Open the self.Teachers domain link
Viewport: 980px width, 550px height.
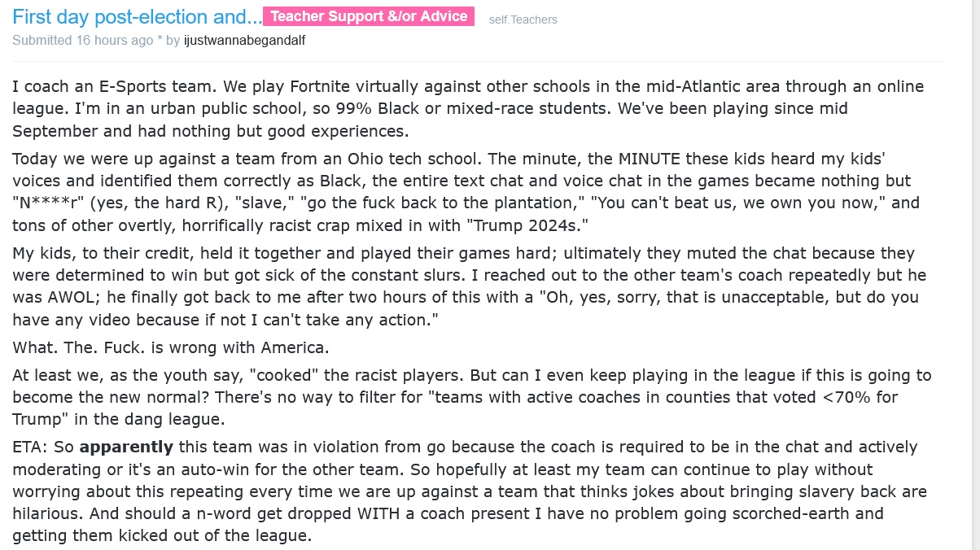523,20
